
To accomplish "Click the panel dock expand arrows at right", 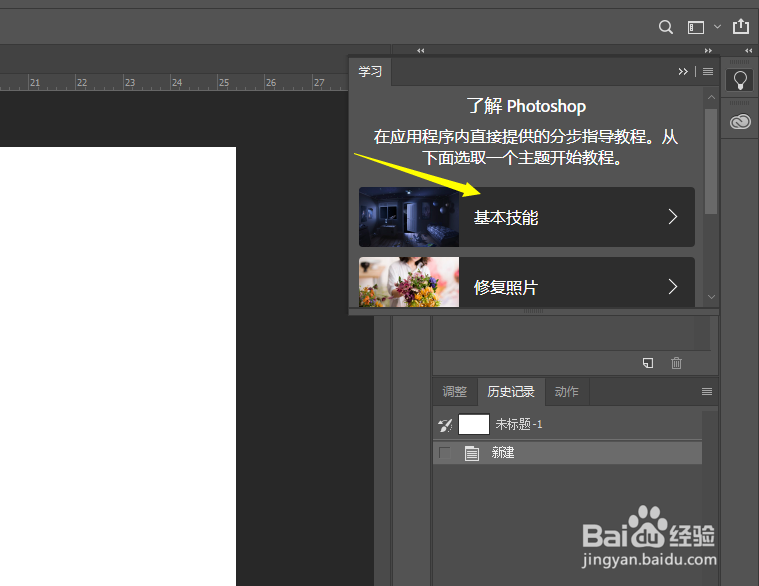I will 708,50.
